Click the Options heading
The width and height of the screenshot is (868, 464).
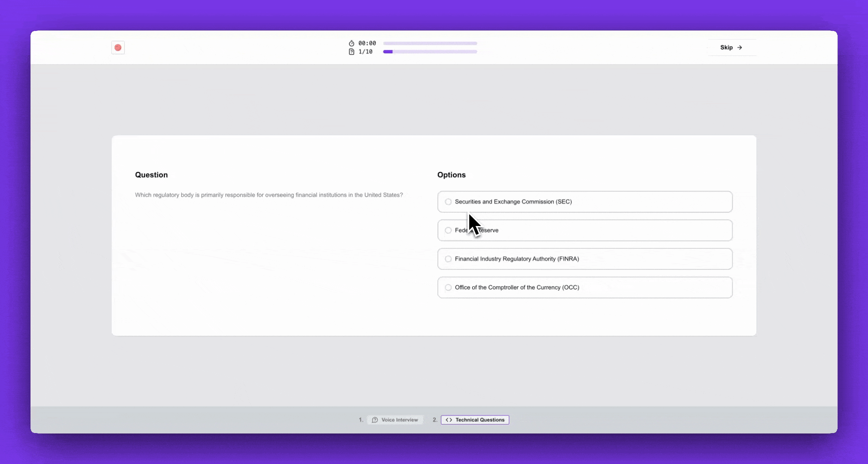[x=451, y=175]
